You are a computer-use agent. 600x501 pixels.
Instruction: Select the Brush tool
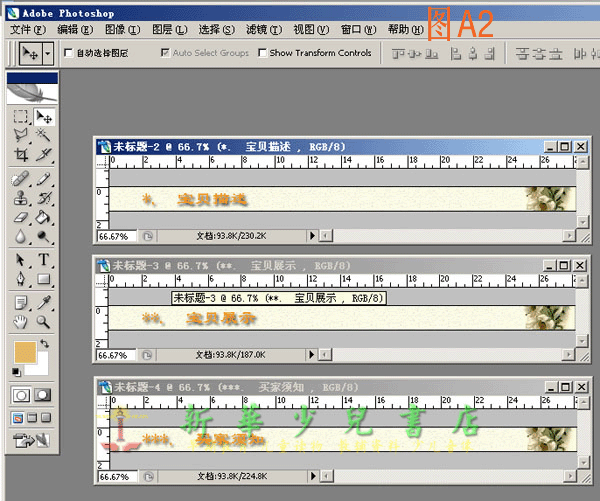pos(43,179)
